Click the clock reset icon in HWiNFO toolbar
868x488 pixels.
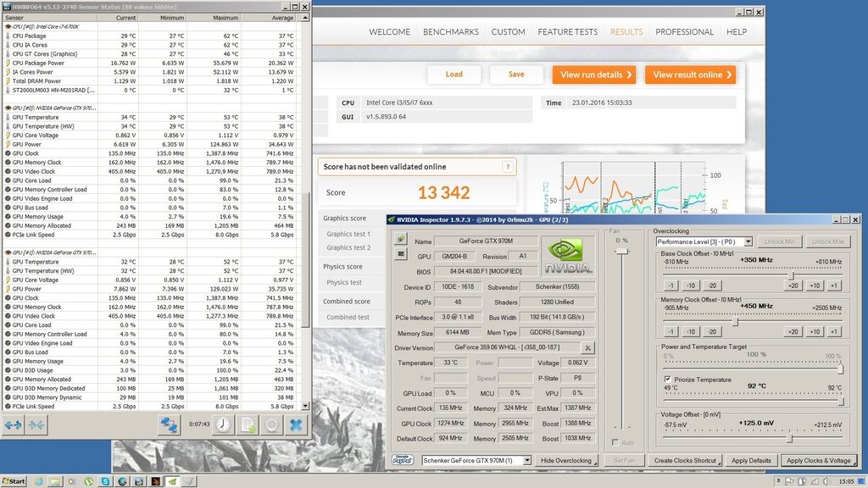223,425
